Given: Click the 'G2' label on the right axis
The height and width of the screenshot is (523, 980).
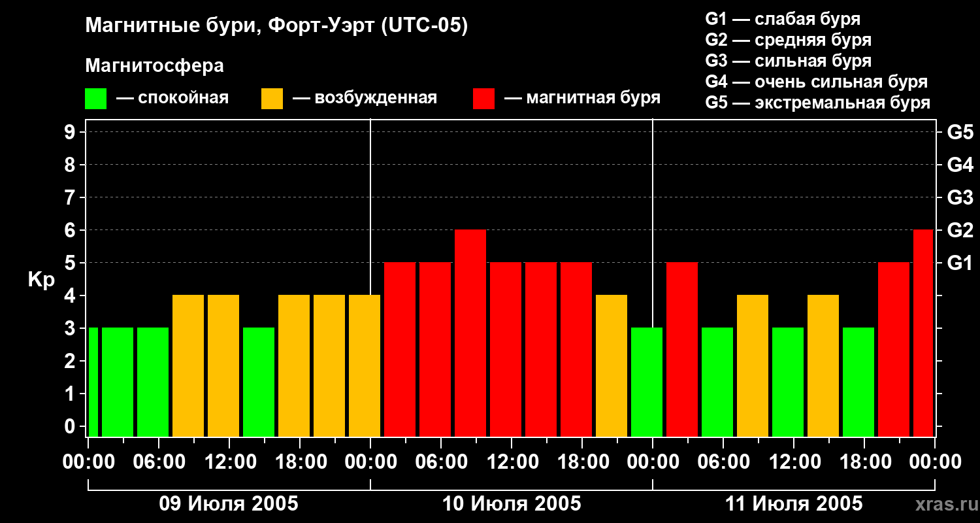Looking at the screenshot, I should coord(960,230).
